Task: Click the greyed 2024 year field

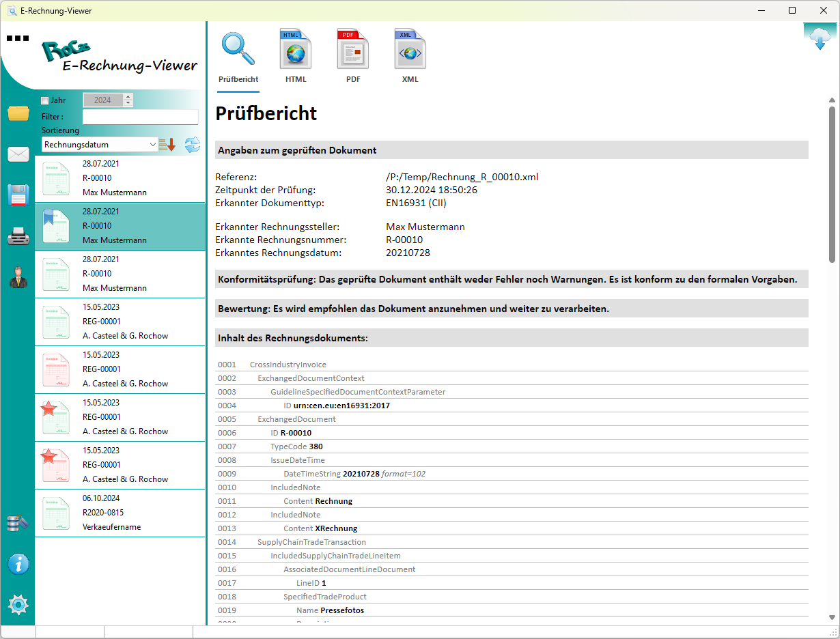Action: point(103,100)
